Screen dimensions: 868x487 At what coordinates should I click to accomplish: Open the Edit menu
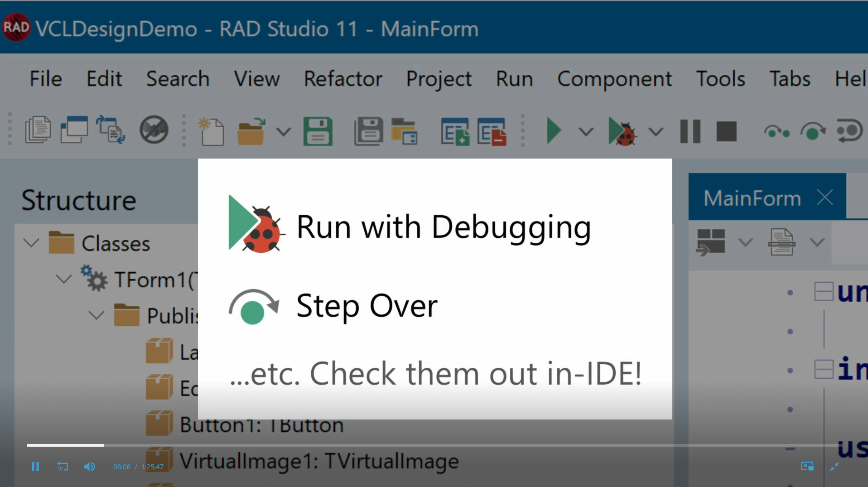coord(104,79)
